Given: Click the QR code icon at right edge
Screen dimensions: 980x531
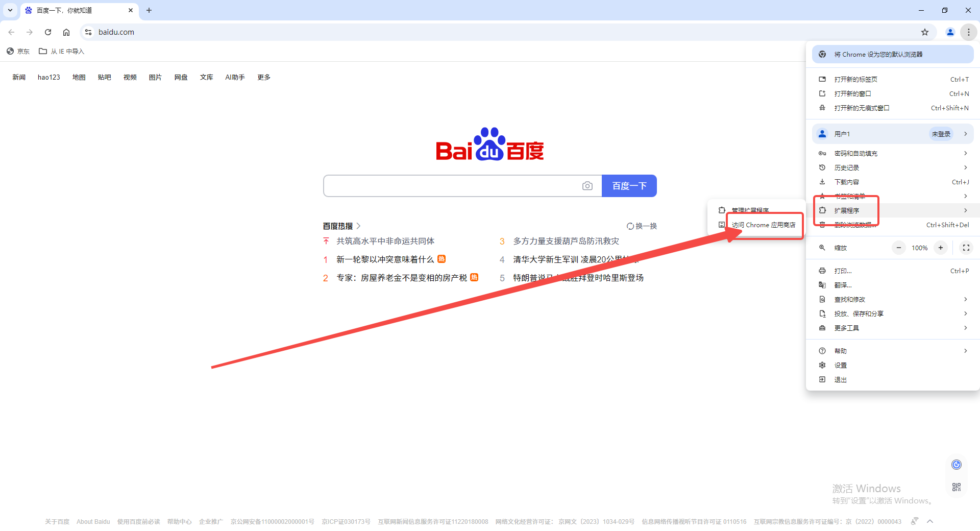Looking at the screenshot, I should [957, 487].
